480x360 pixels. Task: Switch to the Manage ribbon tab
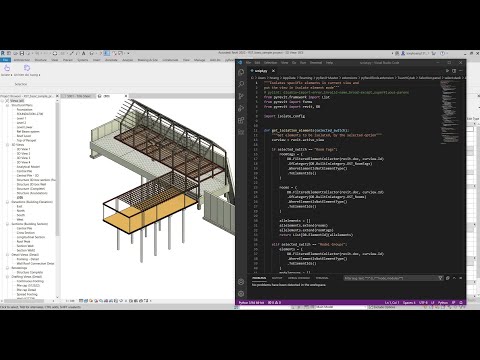click(199, 60)
